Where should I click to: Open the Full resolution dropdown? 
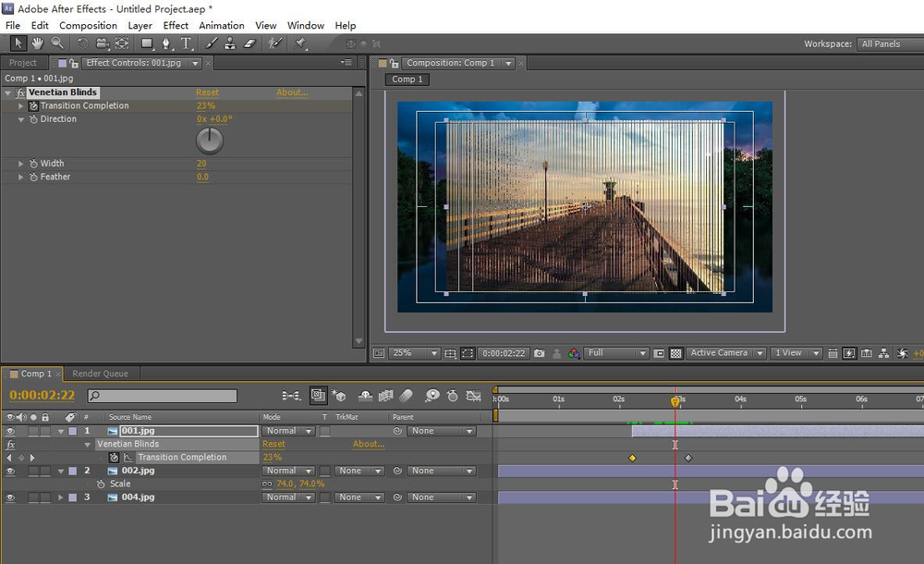click(615, 353)
